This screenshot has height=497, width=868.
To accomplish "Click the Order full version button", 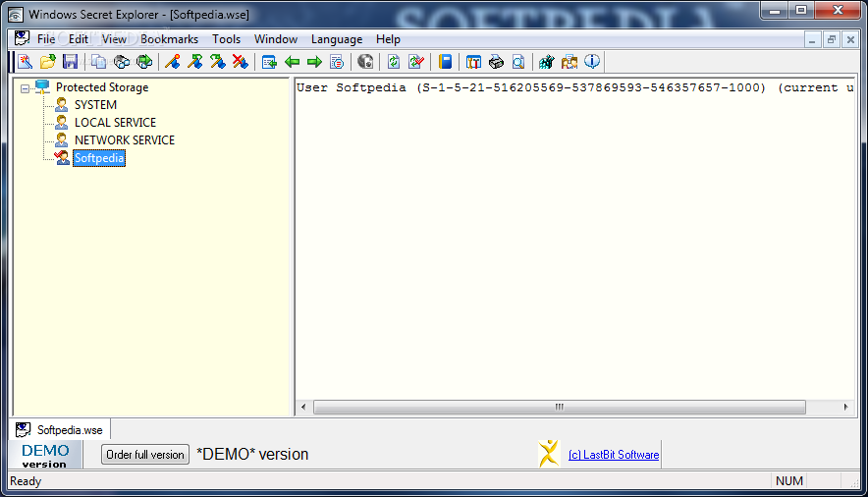I will click(x=145, y=455).
